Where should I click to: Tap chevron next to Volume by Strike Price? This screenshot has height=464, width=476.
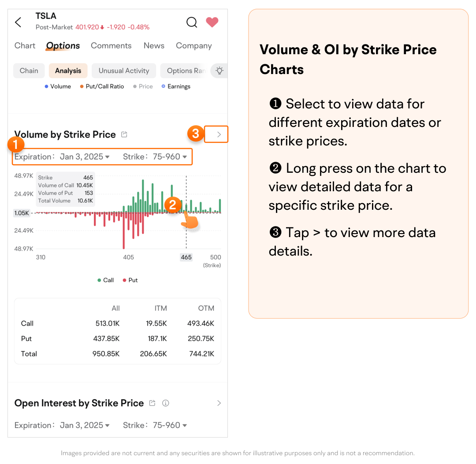[x=219, y=134]
